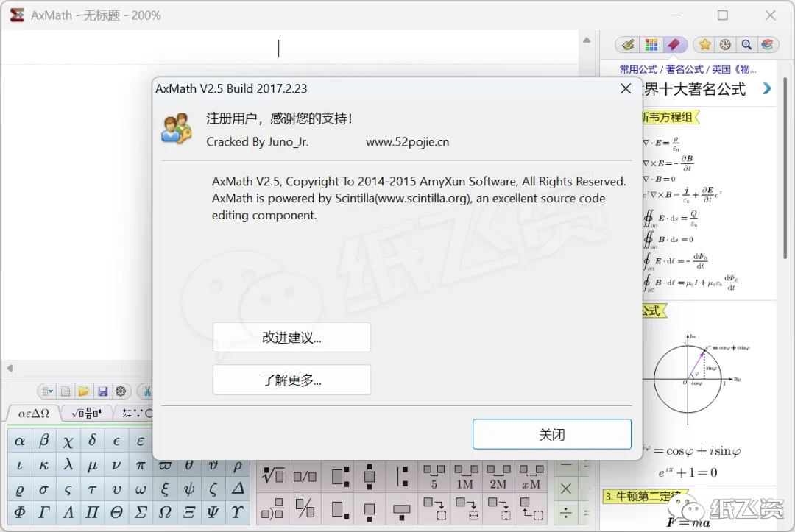
Task: Click the editor scroll-up arrow
Action: (587, 40)
